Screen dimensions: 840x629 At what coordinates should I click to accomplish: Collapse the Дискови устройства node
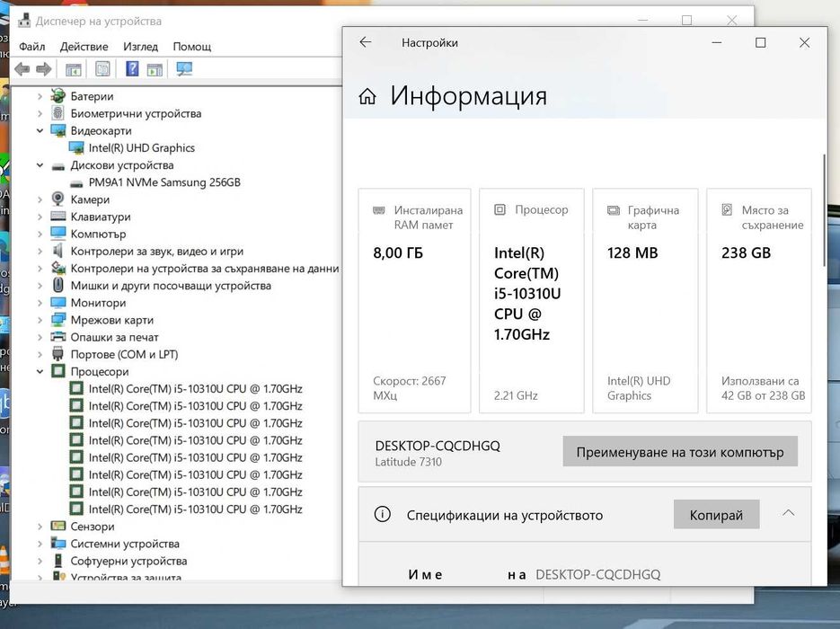(40, 165)
